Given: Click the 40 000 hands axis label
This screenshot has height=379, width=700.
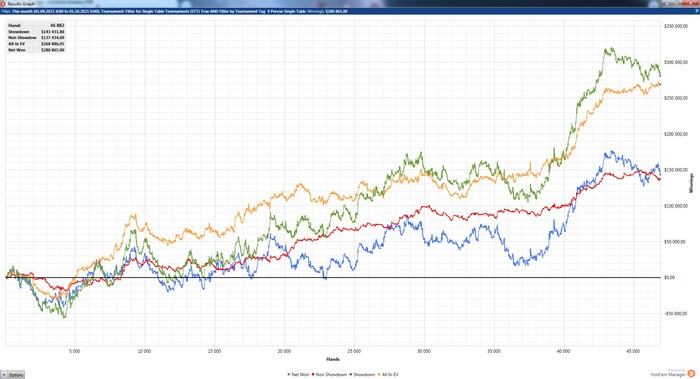Looking at the screenshot, I should pos(563,351).
